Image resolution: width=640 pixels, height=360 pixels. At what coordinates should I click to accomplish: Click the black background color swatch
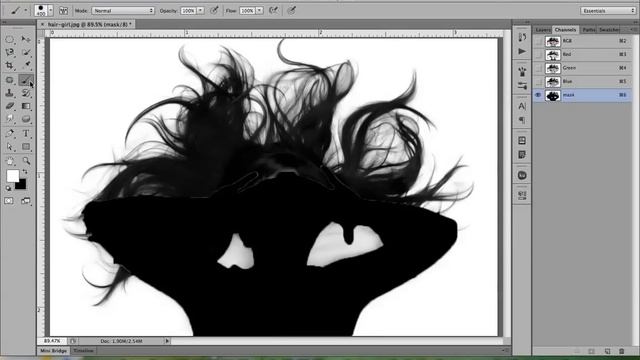21,185
